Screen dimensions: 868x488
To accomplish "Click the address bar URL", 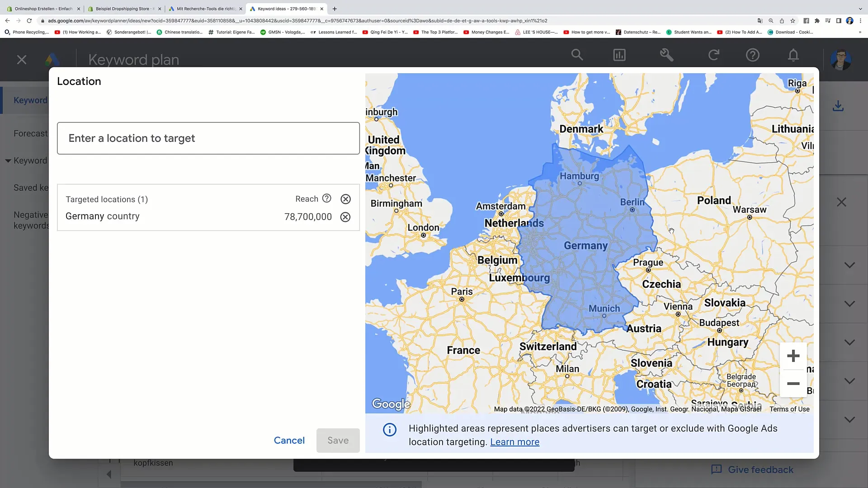I will pyautogui.click(x=297, y=21).
